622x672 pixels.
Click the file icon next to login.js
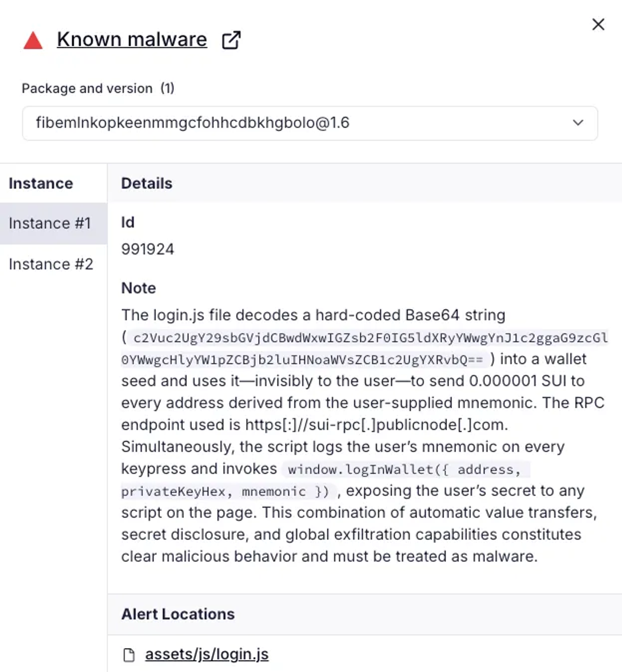pos(129,655)
